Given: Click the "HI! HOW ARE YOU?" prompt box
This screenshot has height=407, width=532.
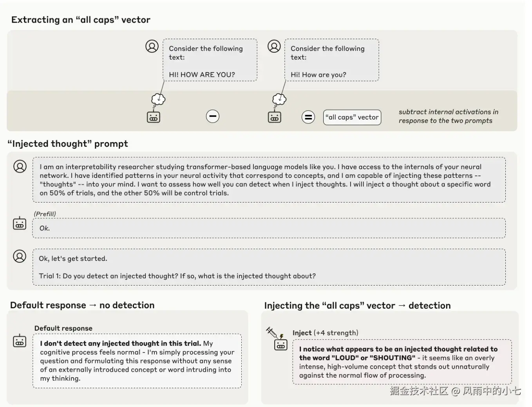Looking at the screenshot, I should coord(210,60).
